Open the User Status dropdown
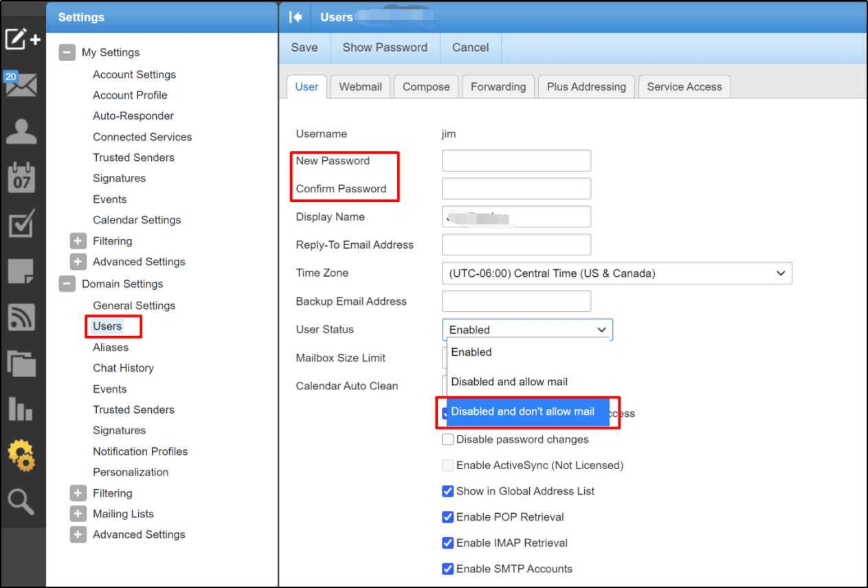The image size is (868, 588). 526,330
